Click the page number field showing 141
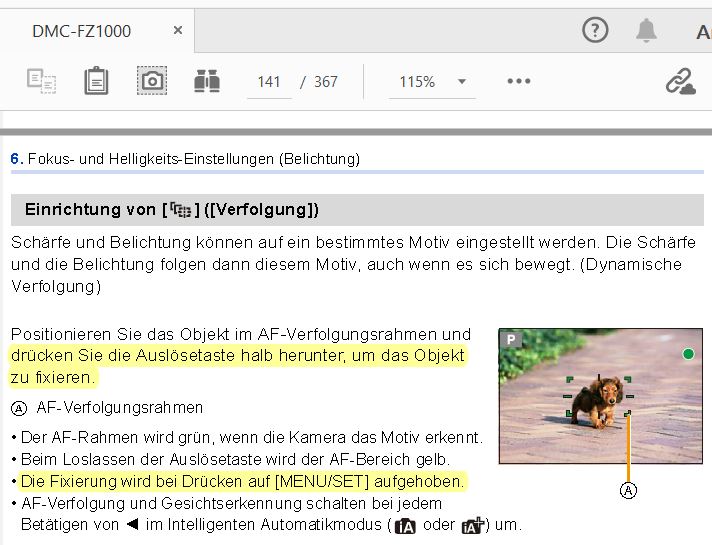Image resolution: width=712 pixels, height=545 pixels. click(269, 82)
